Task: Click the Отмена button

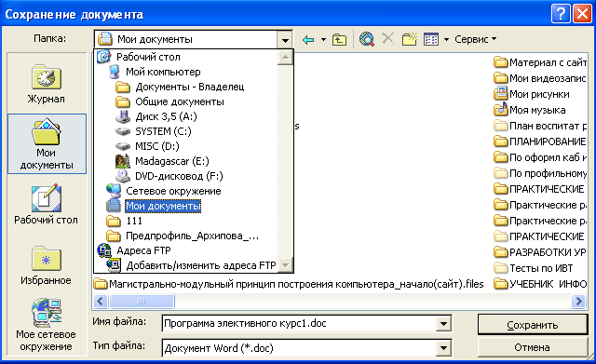Action: click(x=532, y=347)
